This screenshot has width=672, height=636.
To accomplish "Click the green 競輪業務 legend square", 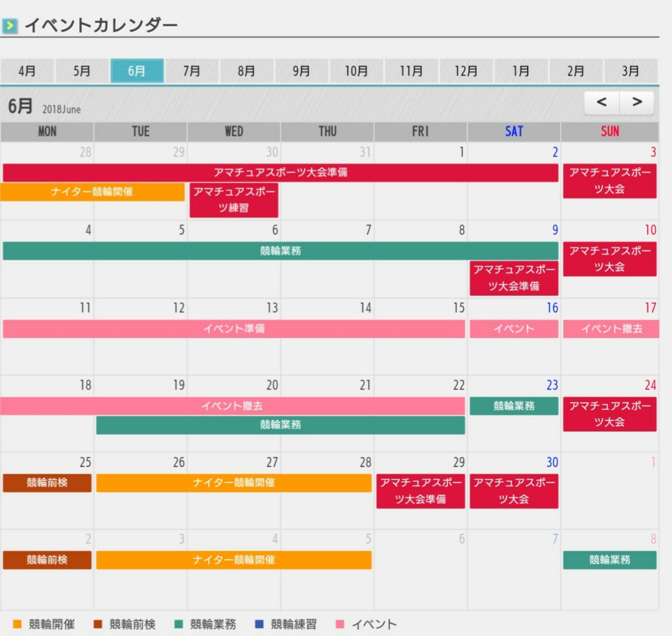I will 178,624.
